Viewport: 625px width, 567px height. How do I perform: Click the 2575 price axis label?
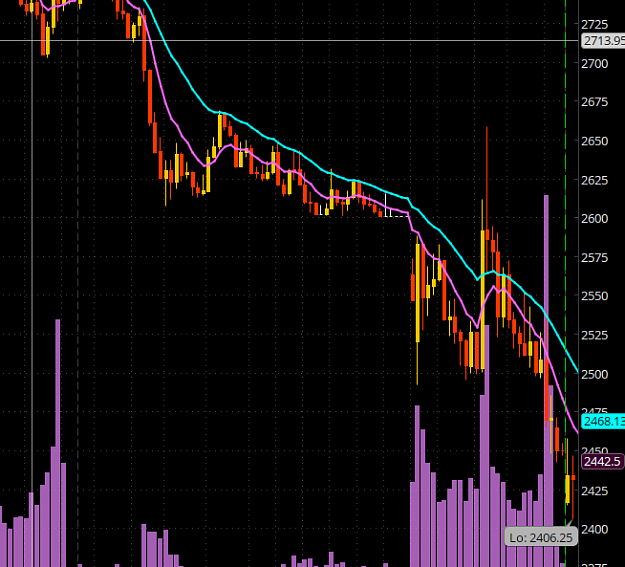[x=594, y=258]
